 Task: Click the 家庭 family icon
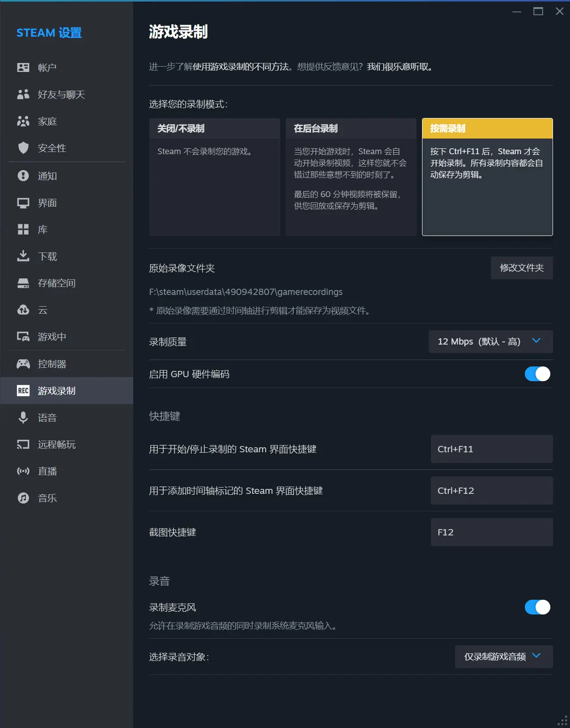click(23, 121)
